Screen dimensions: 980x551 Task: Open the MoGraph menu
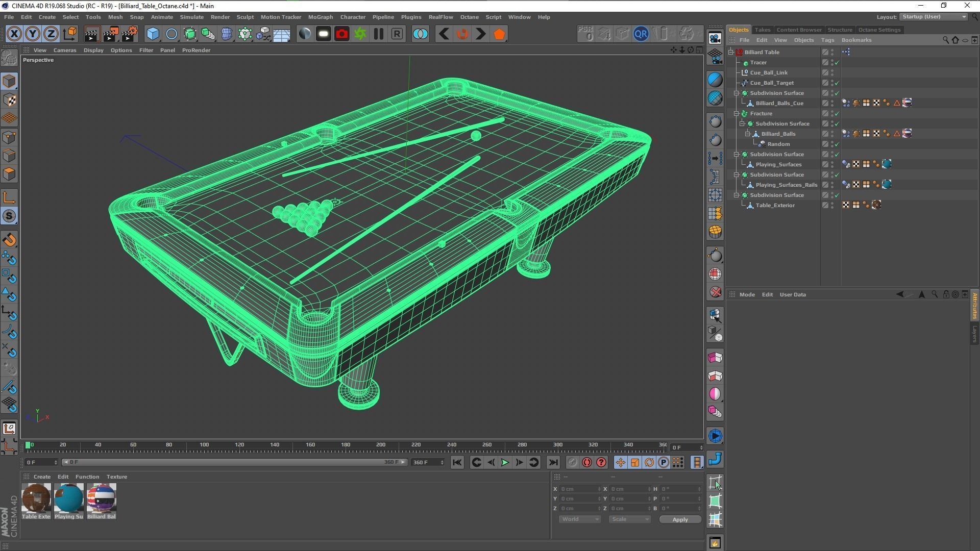point(320,17)
